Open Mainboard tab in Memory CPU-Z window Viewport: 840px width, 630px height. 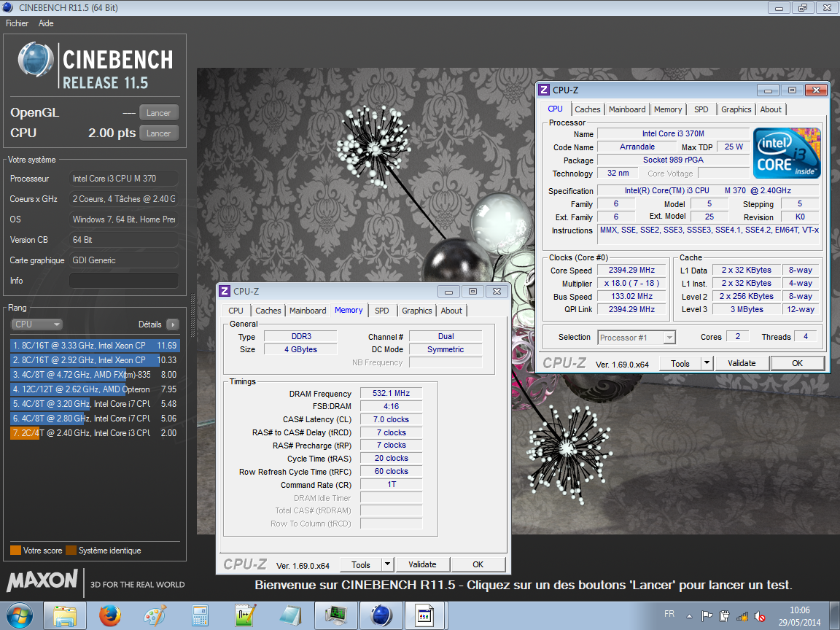308,311
